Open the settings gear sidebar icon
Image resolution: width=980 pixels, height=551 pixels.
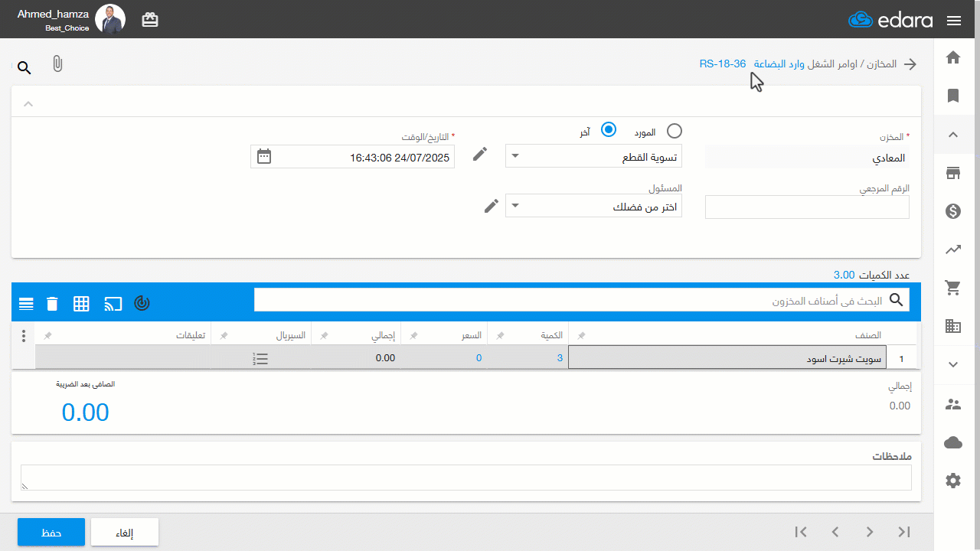953,481
